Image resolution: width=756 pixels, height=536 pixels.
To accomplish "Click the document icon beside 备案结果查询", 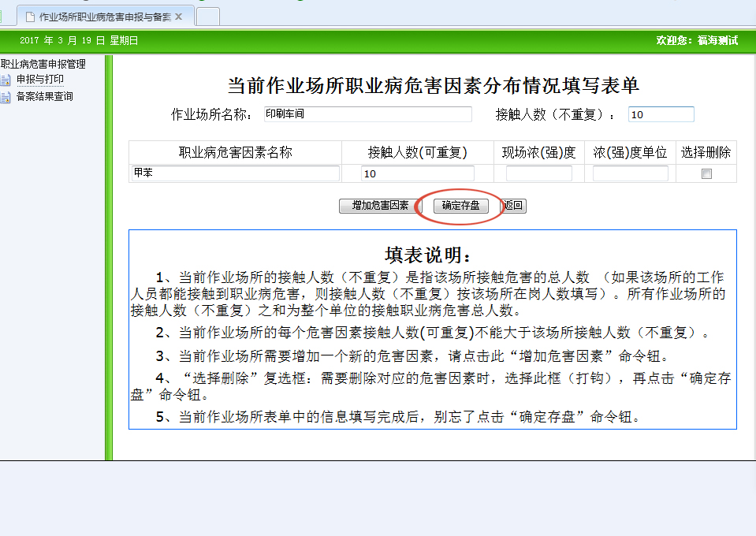I will [6, 97].
